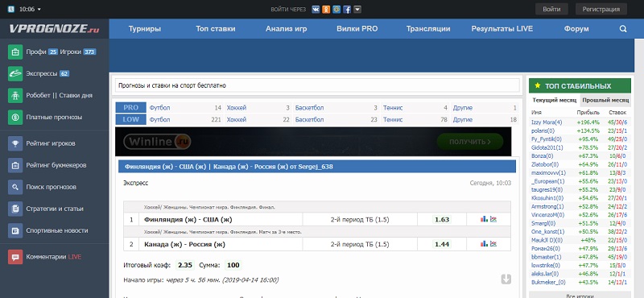Screen dimensions: 644x298
Task: Click the Рейтинг игроков trophy icon
Action: pyautogui.click(x=15, y=143)
